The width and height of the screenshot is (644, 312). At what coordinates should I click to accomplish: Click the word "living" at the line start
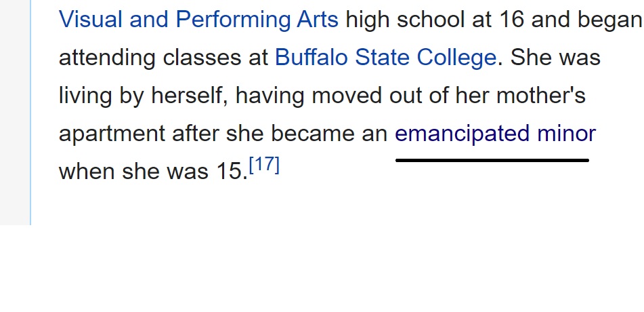point(85,96)
